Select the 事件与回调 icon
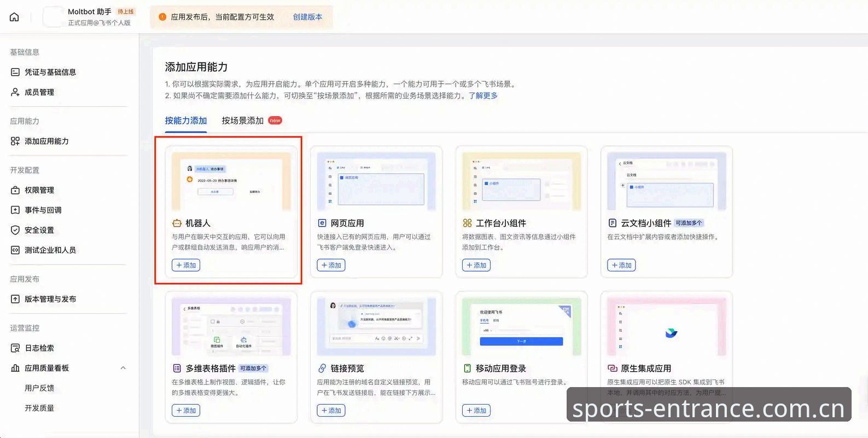 tap(15, 210)
